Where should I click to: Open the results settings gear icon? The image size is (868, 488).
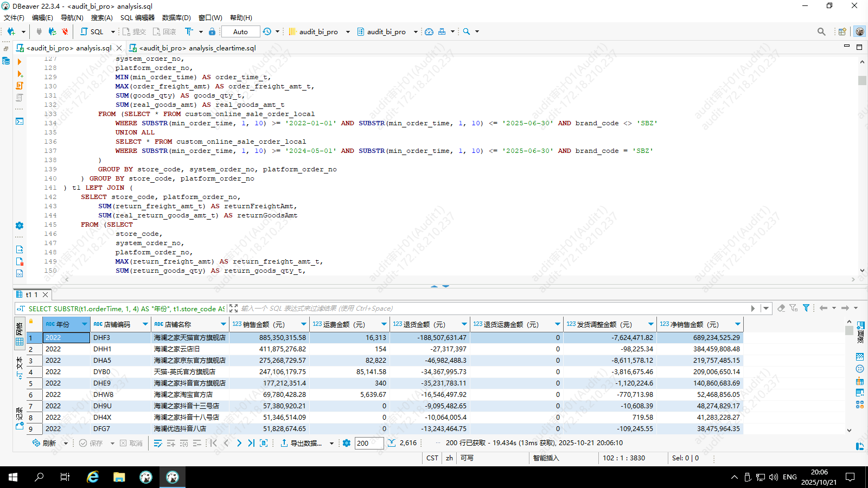pos(347,443)
